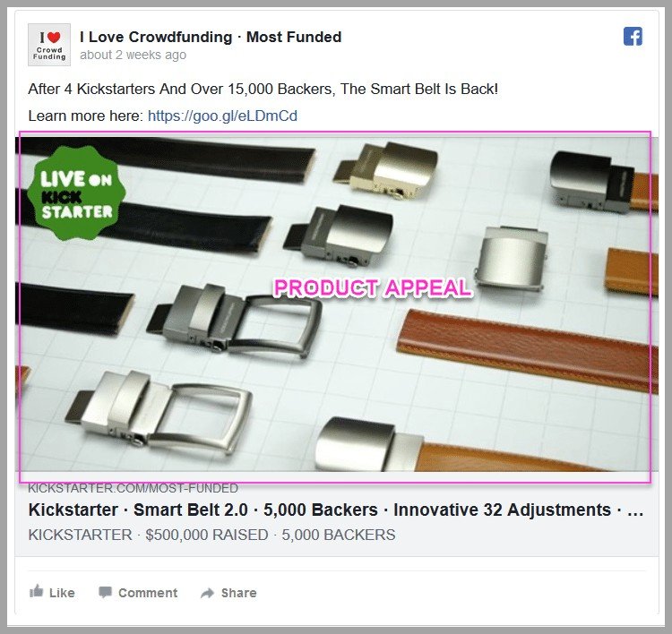This screenshot has height=634, width=672.
Task: Click the Facebook logo icon
Action: [x=633, y=37]
